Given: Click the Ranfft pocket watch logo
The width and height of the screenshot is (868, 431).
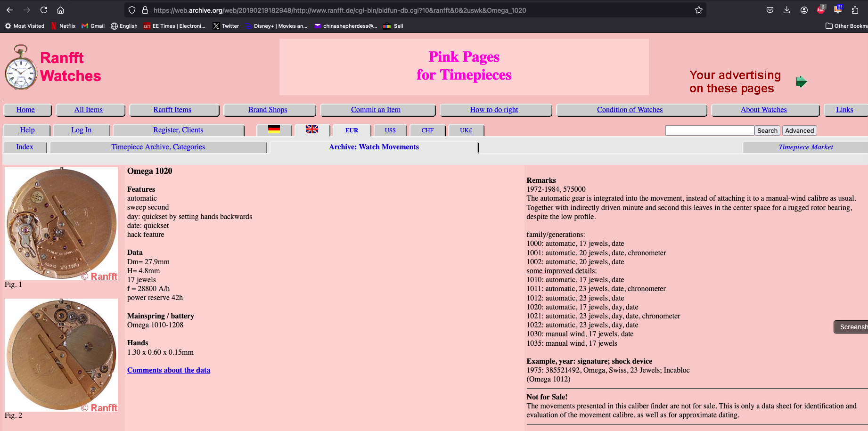Looking at the screenshot, I should 21,67.
